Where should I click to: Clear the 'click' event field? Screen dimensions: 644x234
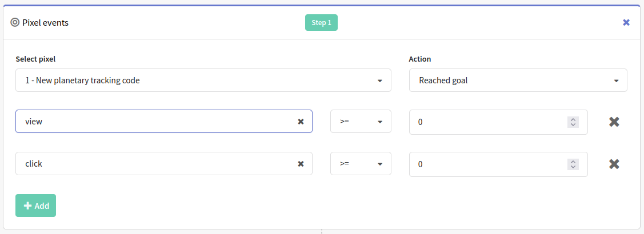[x=301, y=164]
